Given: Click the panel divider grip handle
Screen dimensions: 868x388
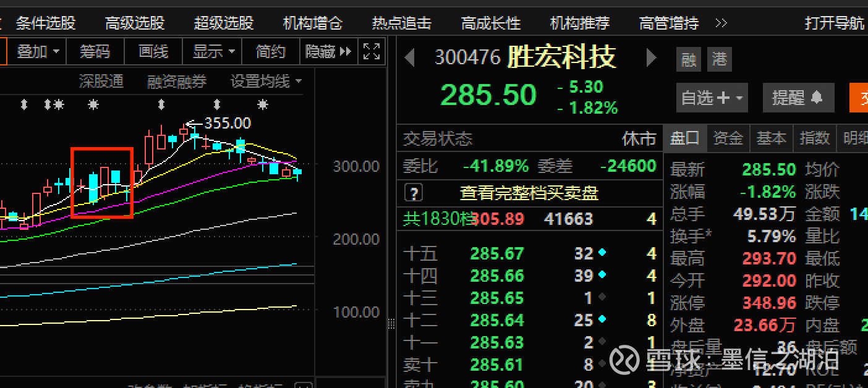Looking at the screenshot, I should tap(391, 324).
